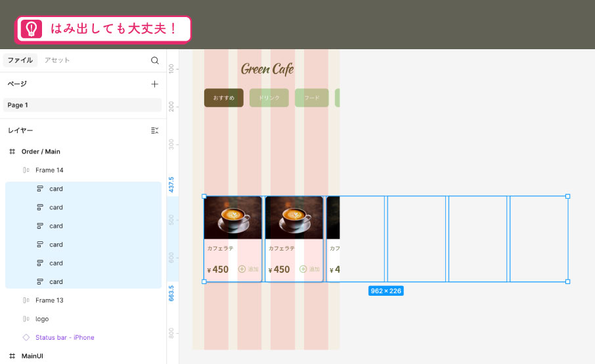Click the レイヤー section header
This screenshot has height=364, width=595.
coord(20,131)
